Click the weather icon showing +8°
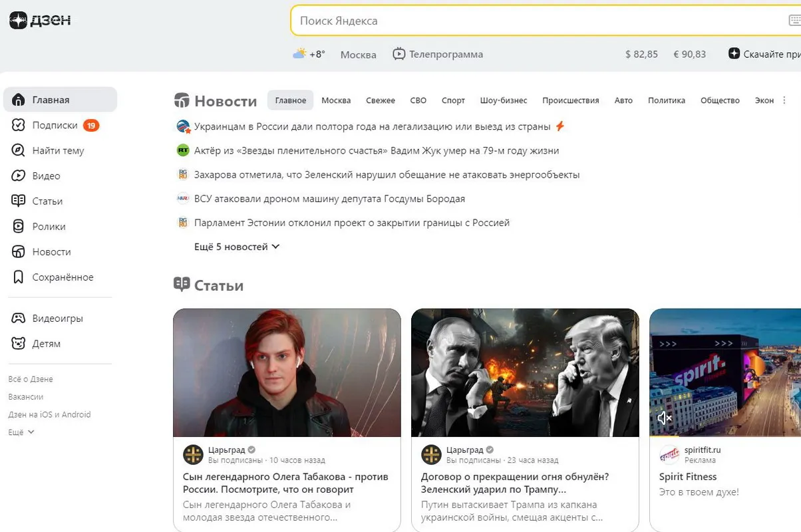The image size is (801, 532). point(300,54)
